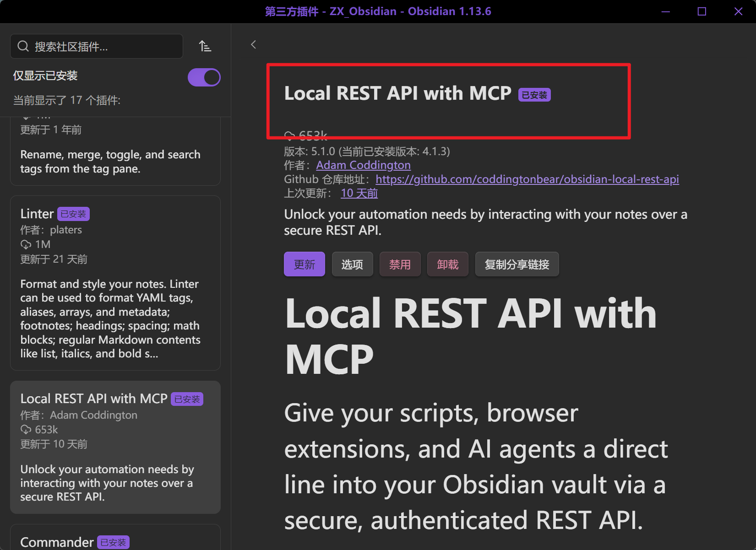The image size is (756, 550).
Task: Click the 已安装 badge on the Local REST list card
Action: point(187,399)
